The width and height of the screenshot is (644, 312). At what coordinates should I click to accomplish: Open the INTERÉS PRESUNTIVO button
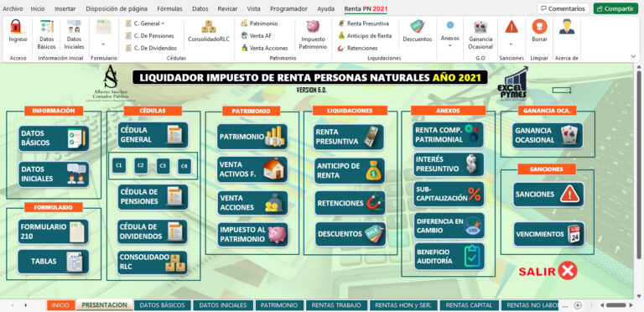coord(449,164)
